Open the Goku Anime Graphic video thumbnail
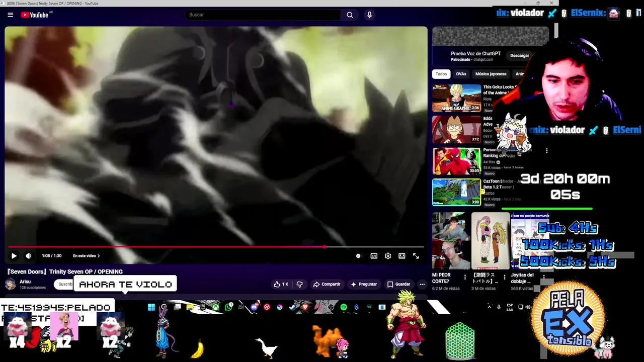This screenshot has width=644, height=362. click(456, 98)
